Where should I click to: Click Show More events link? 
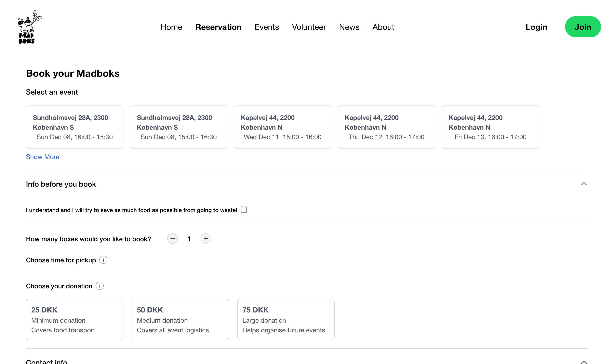point(42,157)
